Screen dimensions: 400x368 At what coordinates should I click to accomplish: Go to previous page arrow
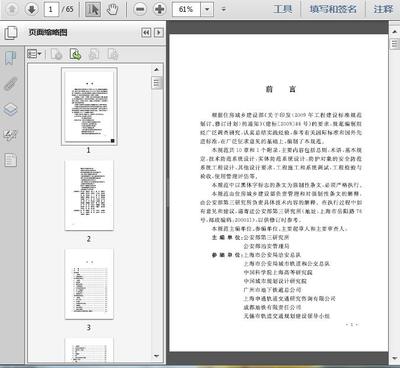pyautogui.click(x=12, y=9)
